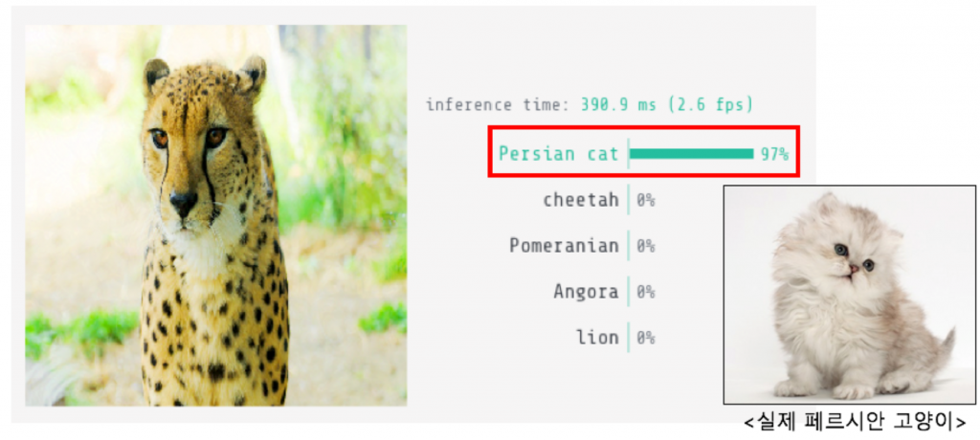The image size is (980, 440).
Task: Select the 'cheetah' prediction label
Action: coord(580,200)
